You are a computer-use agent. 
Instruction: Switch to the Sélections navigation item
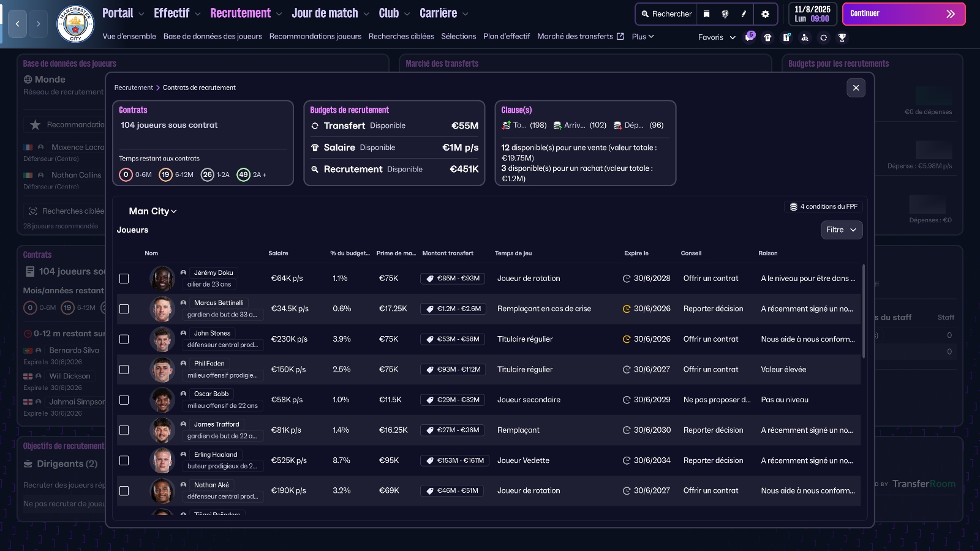pos(459,36)
